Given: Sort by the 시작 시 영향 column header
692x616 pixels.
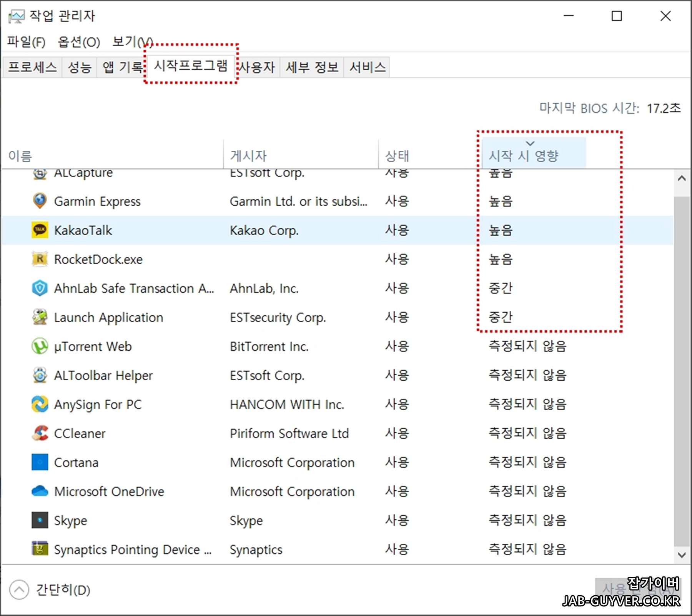Looking at the screenshot, I should 534,152.
